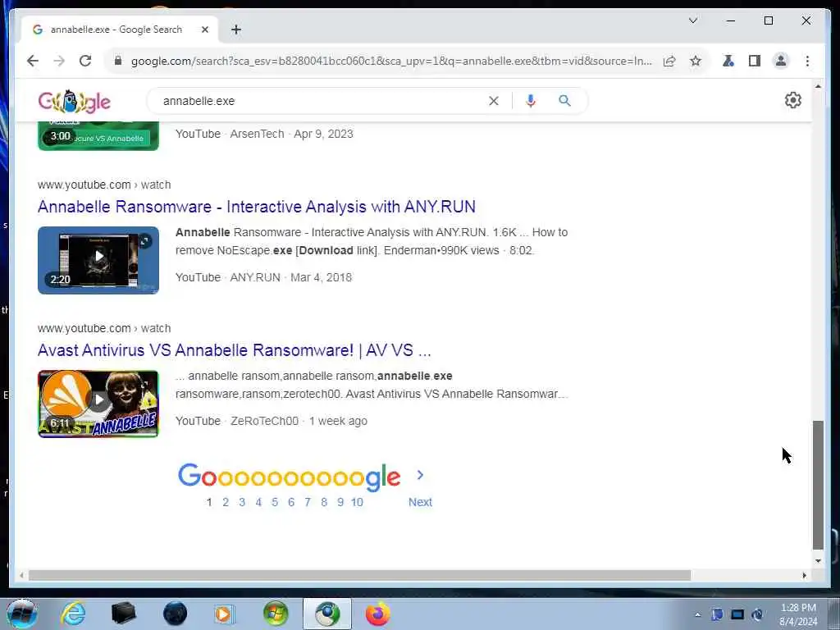The image size is (840, 630).
Task: Go to results page 3
Action: pyautogui.click(x=242, y=502)
